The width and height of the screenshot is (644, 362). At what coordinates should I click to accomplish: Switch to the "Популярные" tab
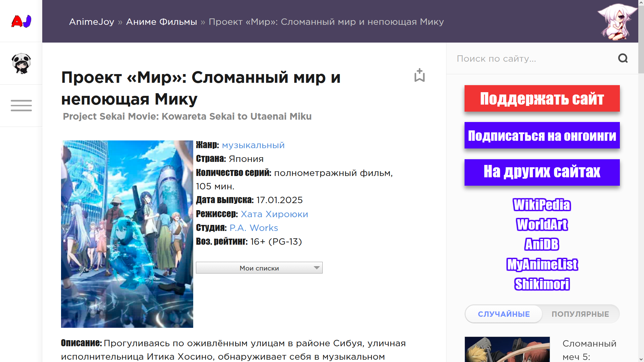pos(580,314)
